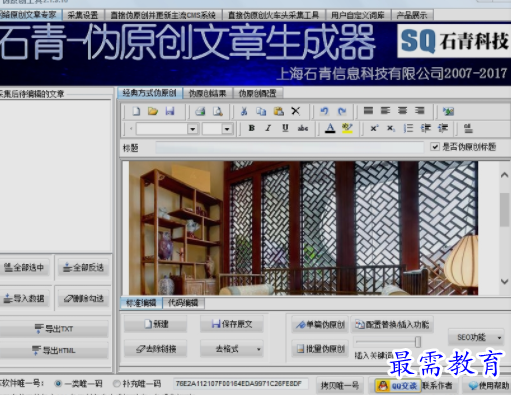Export articles with 导出TXT
Viewport: 511px width, 395px height.
pos(54,329)
